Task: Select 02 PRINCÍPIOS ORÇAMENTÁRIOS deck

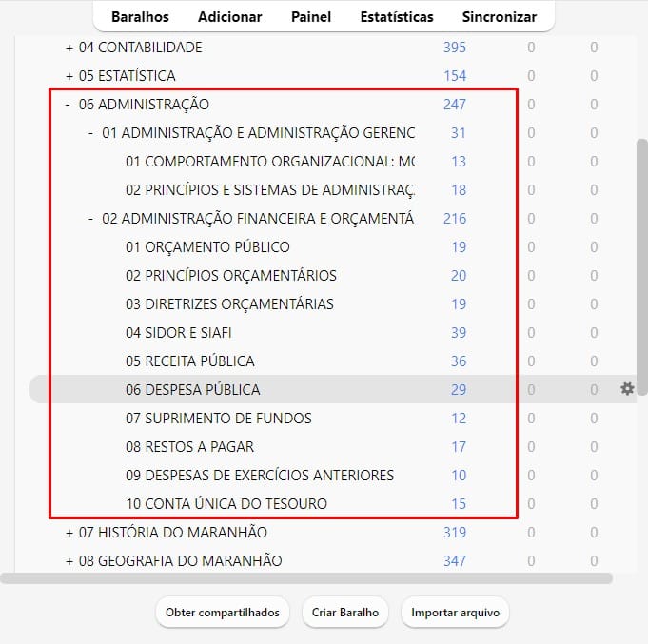Action: 231,276
